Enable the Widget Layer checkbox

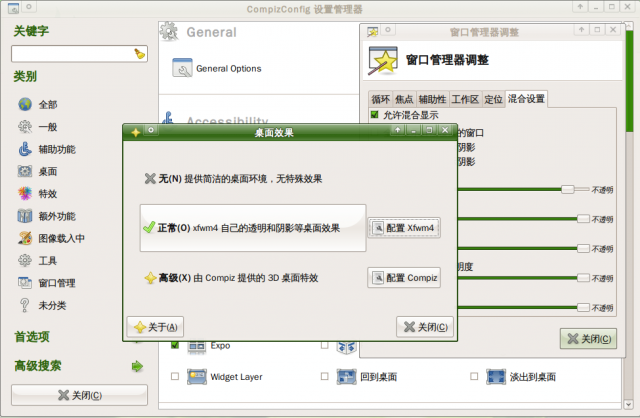pyautogui.click(x=175, y=376)
